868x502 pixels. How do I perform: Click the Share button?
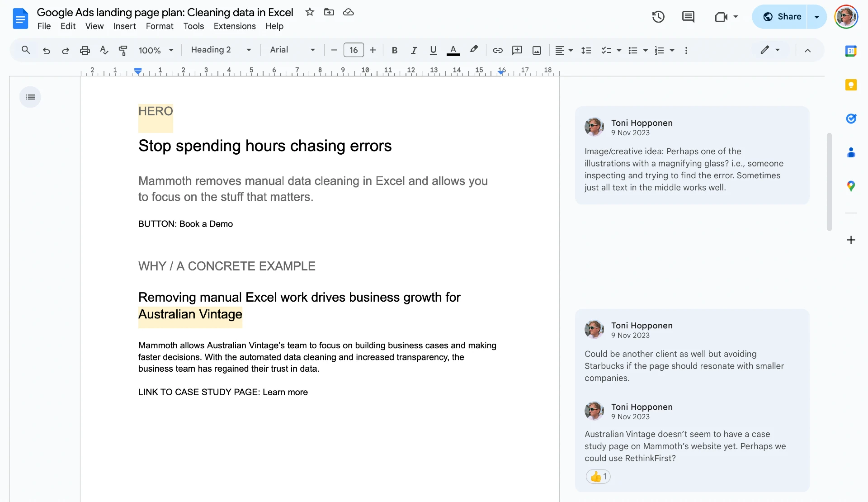(782, 17)
